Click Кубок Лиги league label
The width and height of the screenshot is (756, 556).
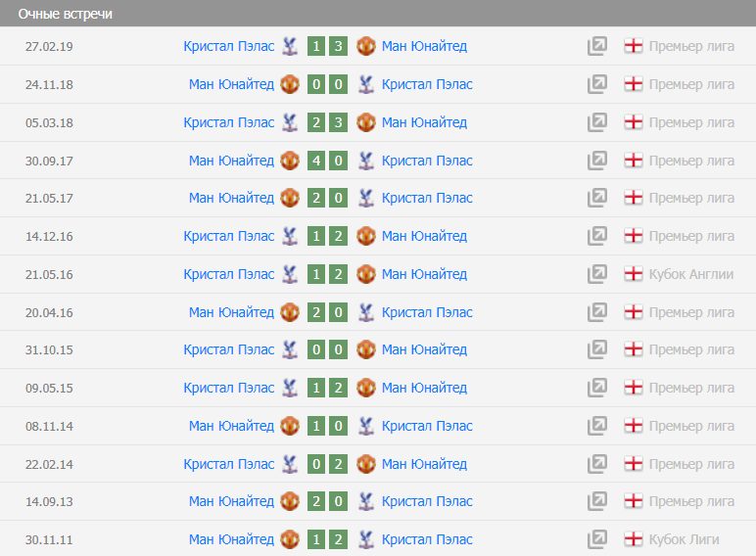click(x=685, y=539)
